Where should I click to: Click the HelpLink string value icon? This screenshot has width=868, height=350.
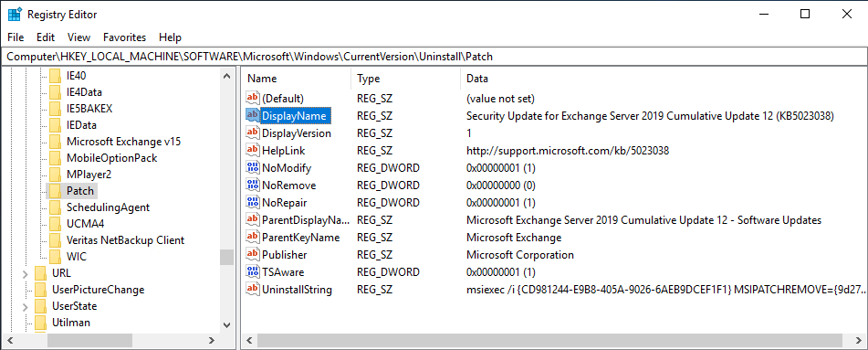[x=253, y=150]
